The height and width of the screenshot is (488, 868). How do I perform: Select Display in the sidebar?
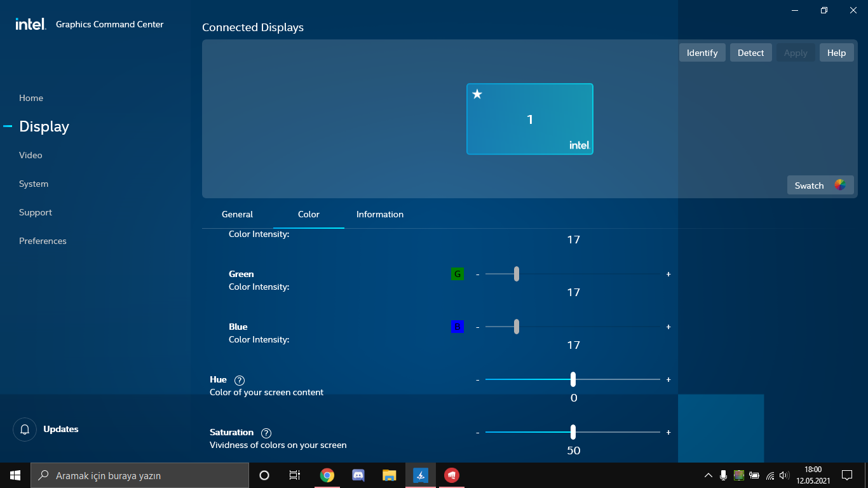[x=44, y=126]
